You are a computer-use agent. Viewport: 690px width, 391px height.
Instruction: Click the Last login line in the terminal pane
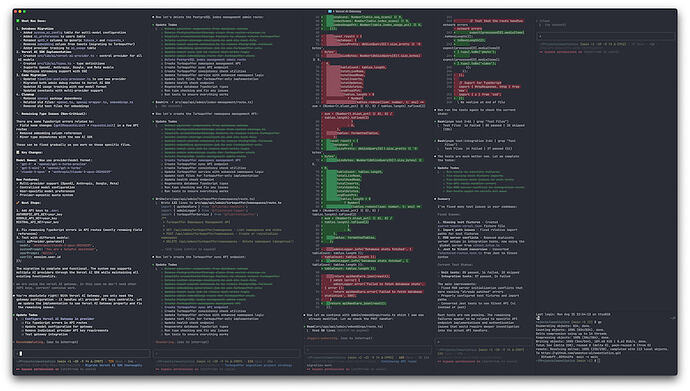[573, 314]
